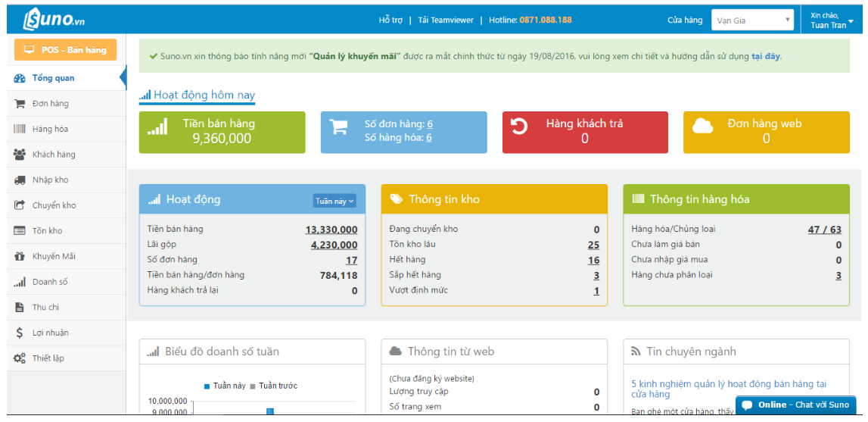Open the Tuan Tran user account menu
This screenshot has height=422, width=868.
click(832, 20)
